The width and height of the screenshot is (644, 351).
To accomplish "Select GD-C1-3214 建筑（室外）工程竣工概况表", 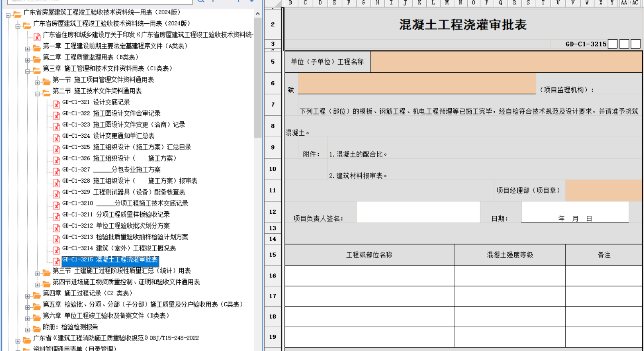I will pyautogui.click(x=119, y=248).
